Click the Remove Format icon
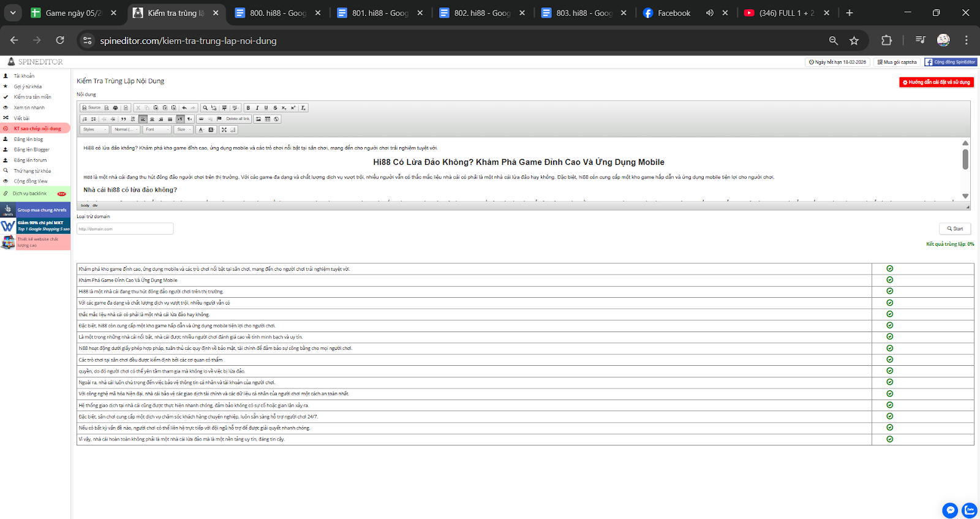The width and height of the screenshot is (980, 519). [x=303, y=108]
